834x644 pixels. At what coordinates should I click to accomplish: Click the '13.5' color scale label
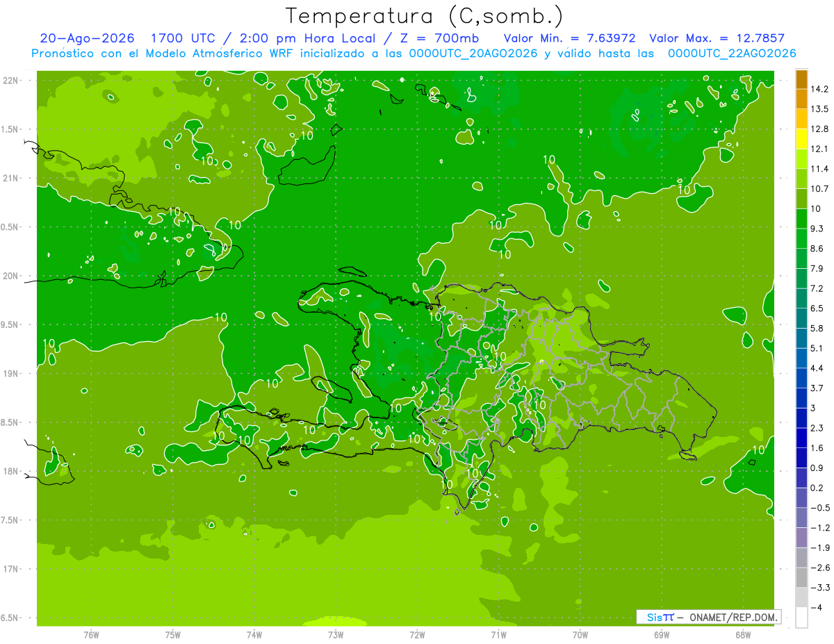coord(820,109)
